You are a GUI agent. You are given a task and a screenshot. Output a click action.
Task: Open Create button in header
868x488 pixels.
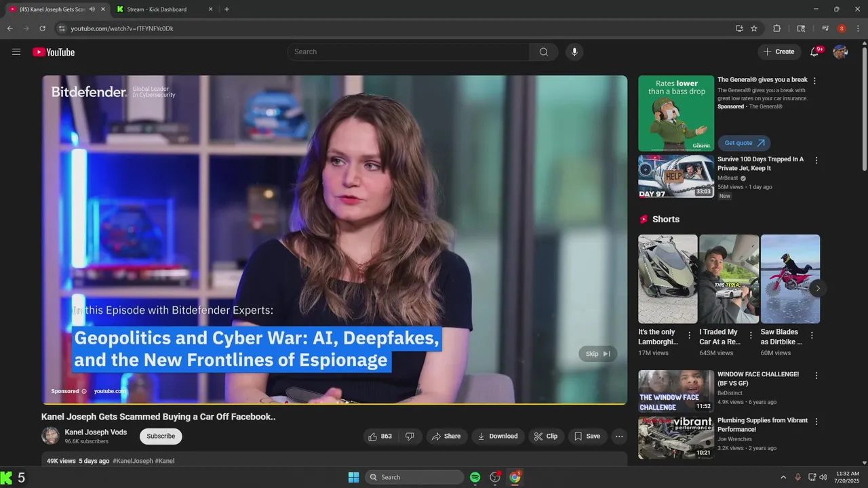779,52
